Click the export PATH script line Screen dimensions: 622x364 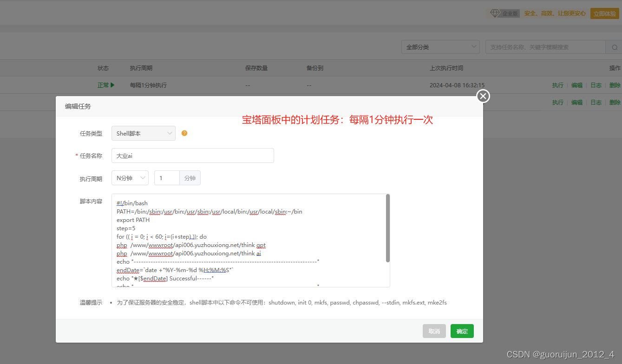133,220
